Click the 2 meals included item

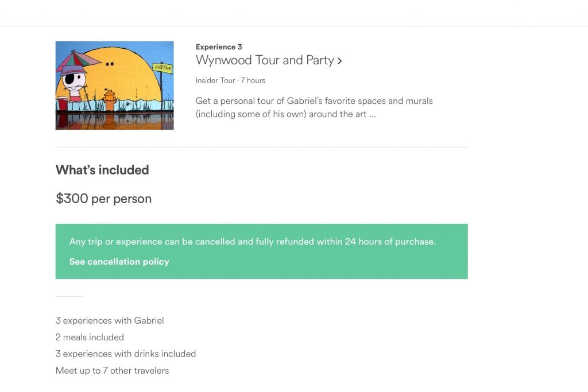(90, 337)
